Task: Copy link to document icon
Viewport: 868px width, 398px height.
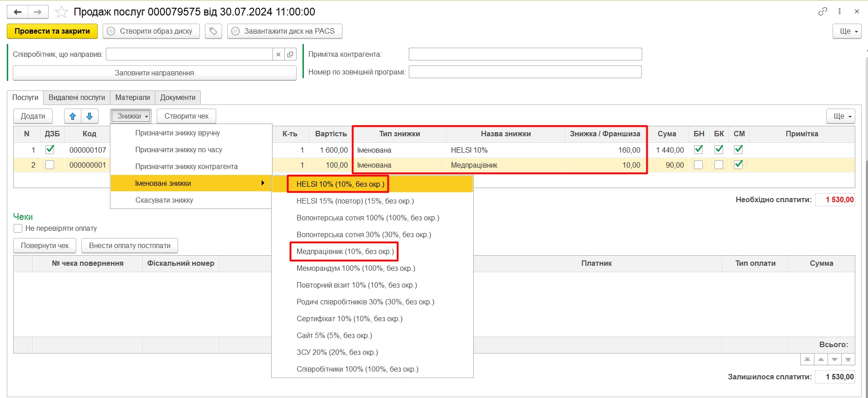Action: click(823, 11)
